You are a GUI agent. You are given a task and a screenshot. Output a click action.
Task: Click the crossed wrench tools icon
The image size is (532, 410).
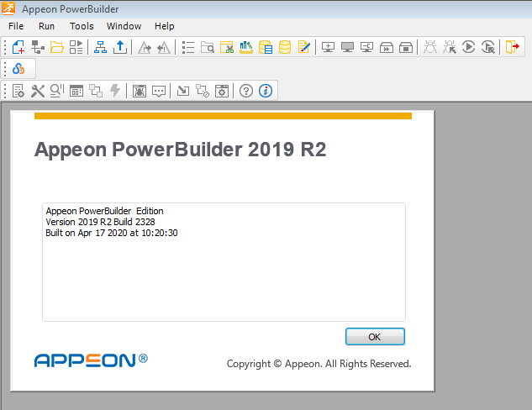pos(38,91)
